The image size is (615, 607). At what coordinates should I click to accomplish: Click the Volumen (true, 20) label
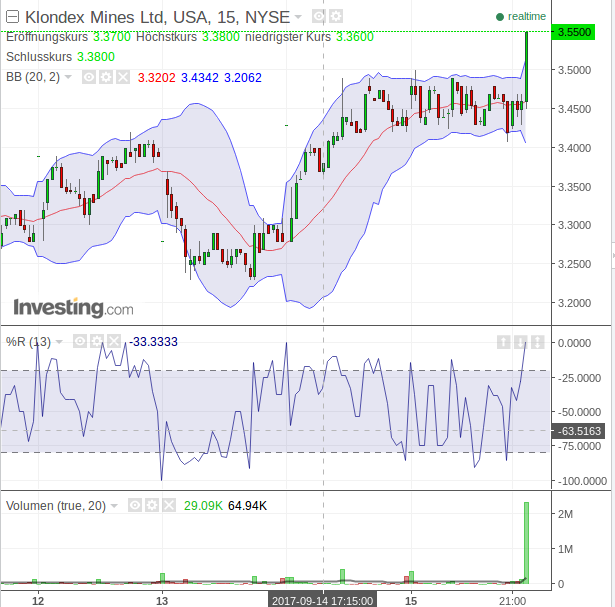pyautogui.click(x=55, y=506)
